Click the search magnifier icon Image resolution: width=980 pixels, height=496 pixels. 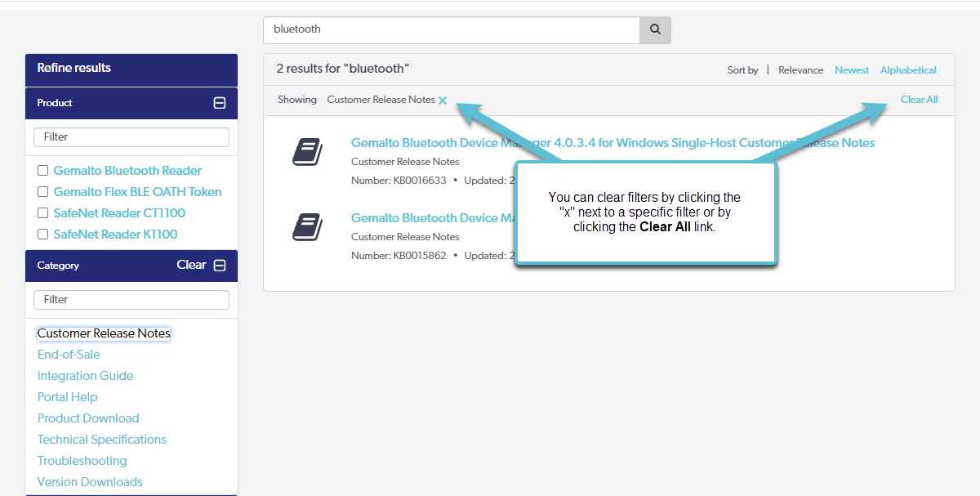[x=654, y=29]
